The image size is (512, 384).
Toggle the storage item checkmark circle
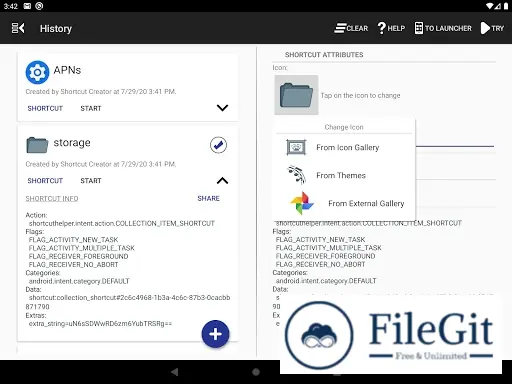(218, 145)
